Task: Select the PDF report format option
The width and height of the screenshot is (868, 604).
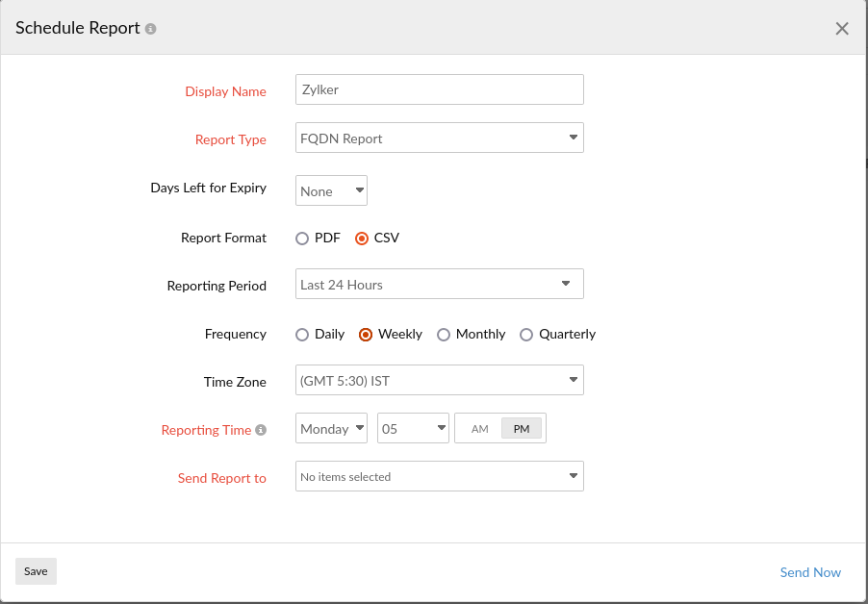Action: (x=302, y=238)
